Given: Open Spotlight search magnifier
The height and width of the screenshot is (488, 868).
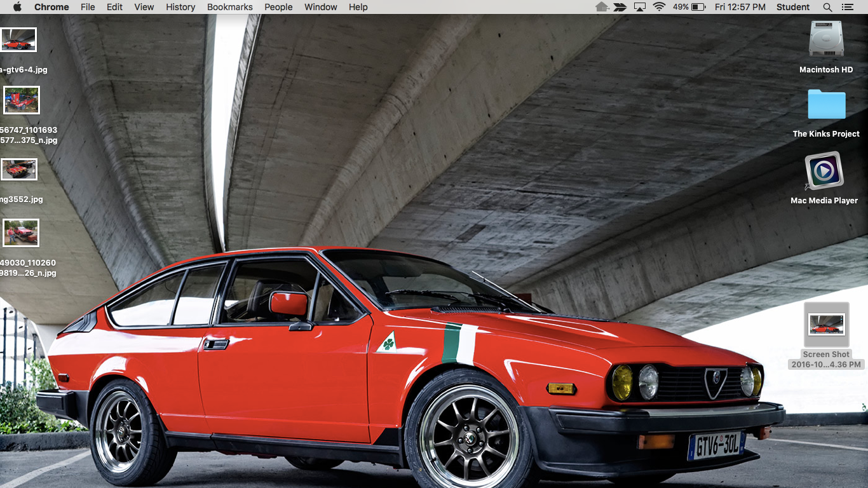Looking at the screenshot, I should coord(827,7).
